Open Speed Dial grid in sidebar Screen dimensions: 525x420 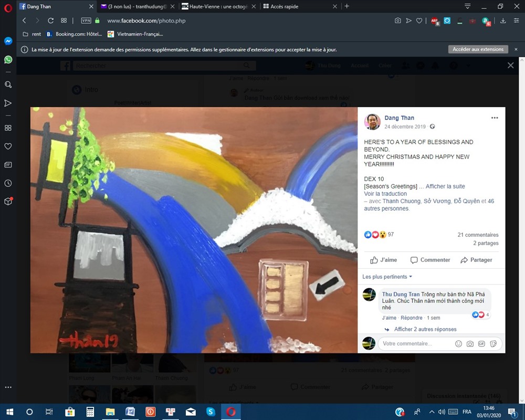pyautogui.click(x=8, y=128)
